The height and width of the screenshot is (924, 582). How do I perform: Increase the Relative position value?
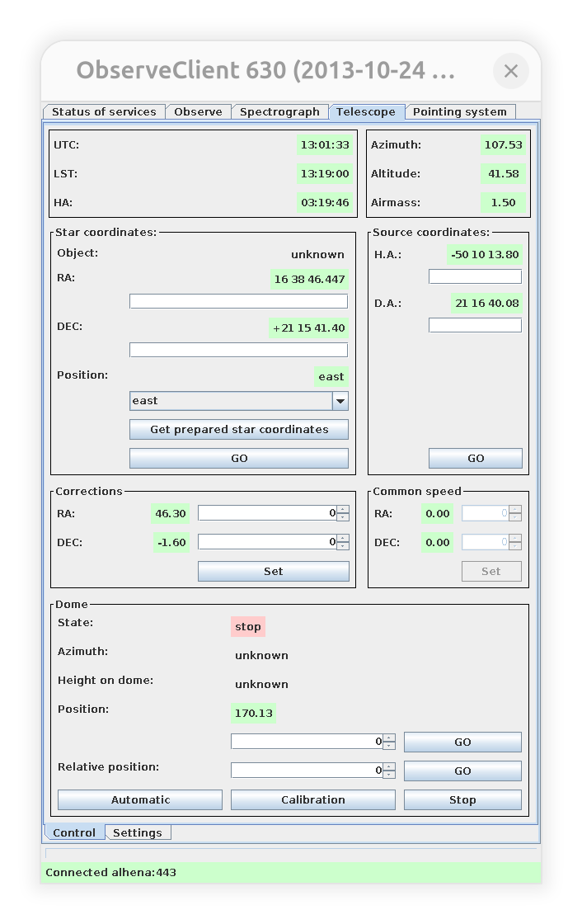point(389,766)
